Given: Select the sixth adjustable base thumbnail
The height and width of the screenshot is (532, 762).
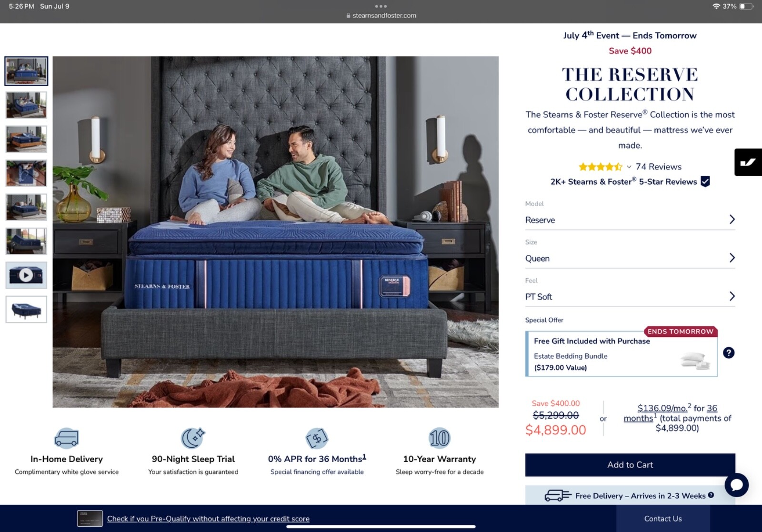Looking at the screenshot, I should [x=26, y=241].
